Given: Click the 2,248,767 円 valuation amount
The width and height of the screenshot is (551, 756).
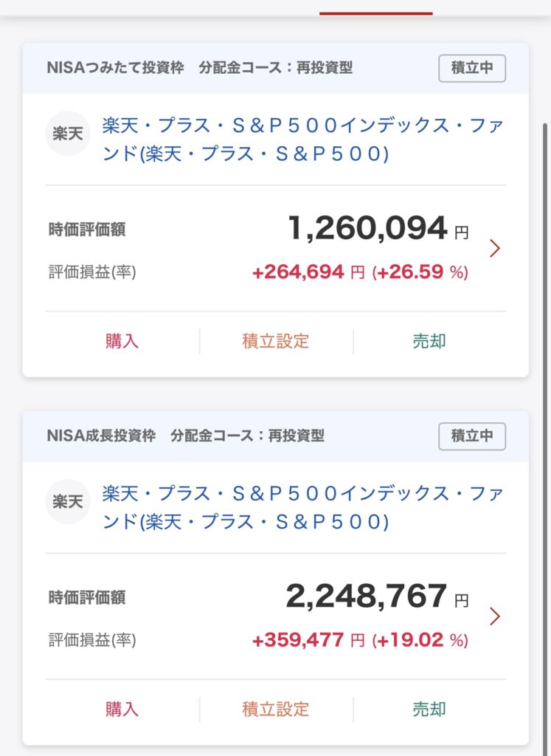Looking at the screenshot, I should tap(367, 597).
